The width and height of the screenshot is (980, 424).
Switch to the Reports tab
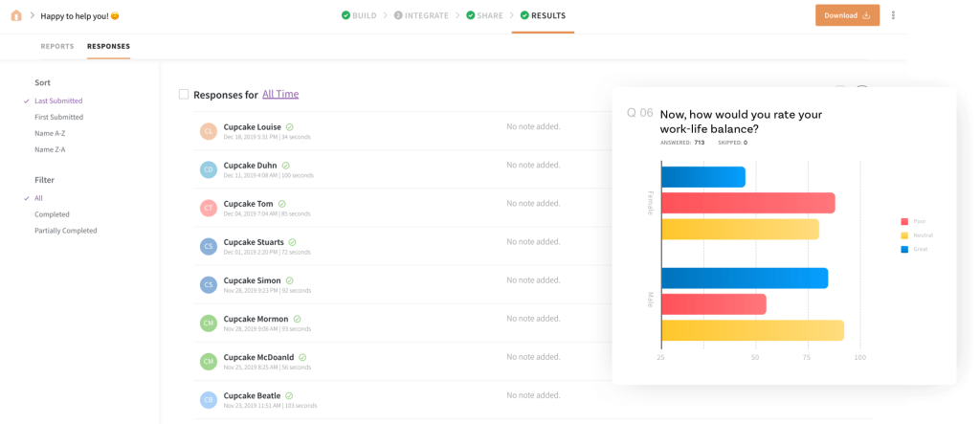click(x=56, y=46)
